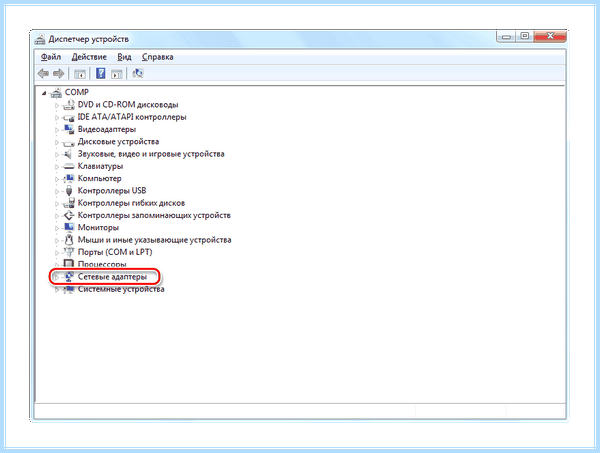The width and height of the screenshot is (600, 453).
Task: Minimize the Диспетчер устройств window
Action: (x=507, y=37)
